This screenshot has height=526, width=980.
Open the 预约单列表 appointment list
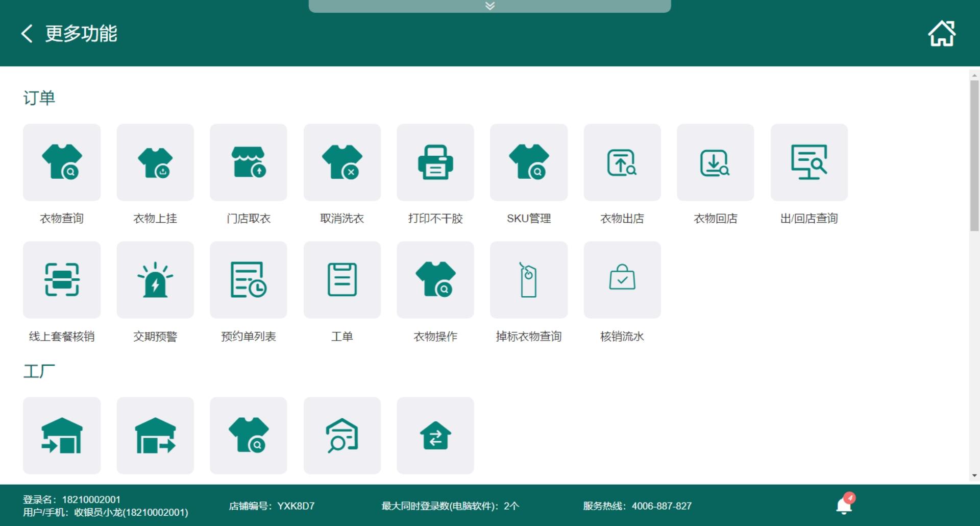pyautogui.click(x=249, y=280)
